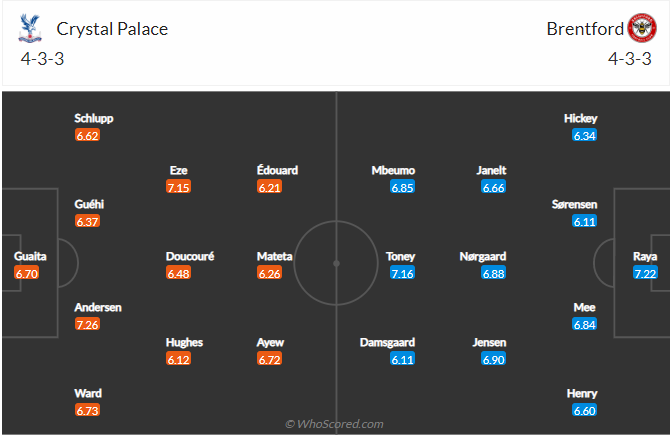671x435 pixels.
Task: Click Andersen's 7.26 rating badge
Action: coord(86,324)
